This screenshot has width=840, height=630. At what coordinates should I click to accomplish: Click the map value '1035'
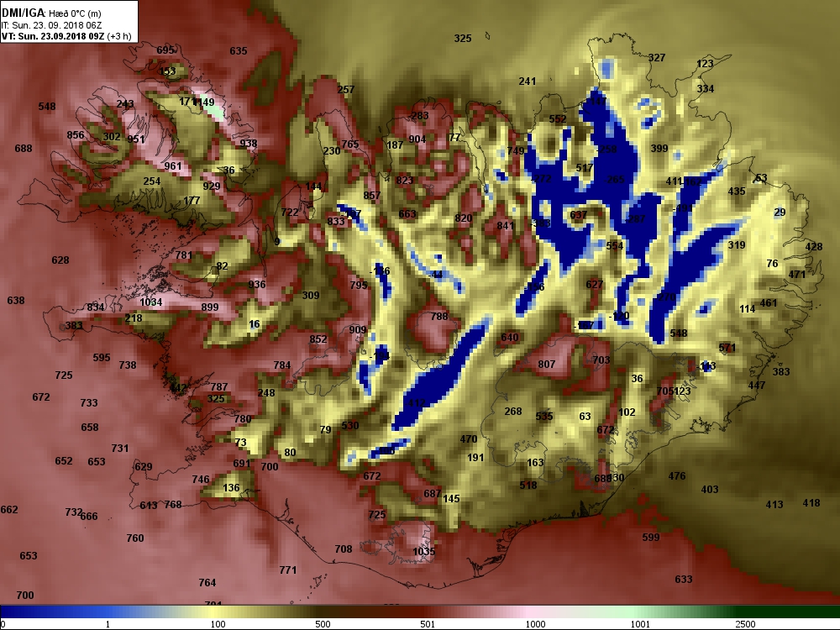pyautogui.click(x=423, y=551)
